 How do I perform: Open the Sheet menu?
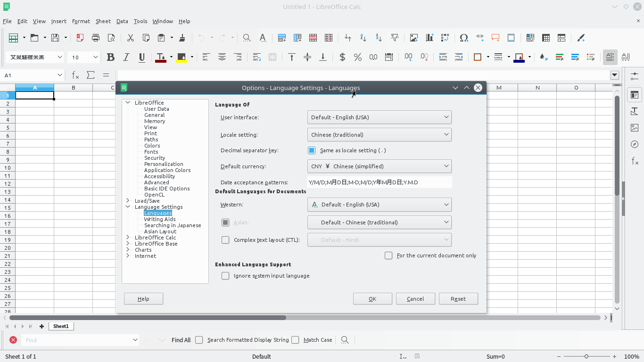103,21
